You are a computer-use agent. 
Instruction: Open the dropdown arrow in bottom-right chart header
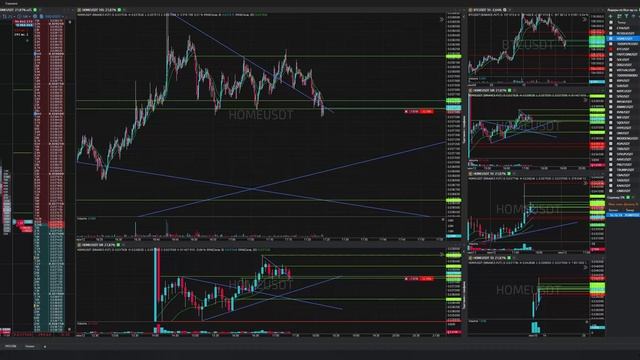point(514,258)
